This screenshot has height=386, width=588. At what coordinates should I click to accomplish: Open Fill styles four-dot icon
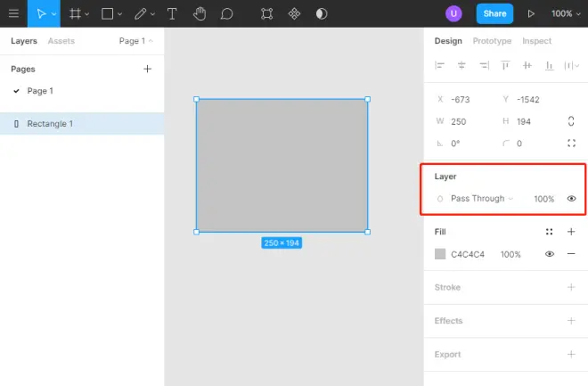pyautogui.click(x=550, y=232)
